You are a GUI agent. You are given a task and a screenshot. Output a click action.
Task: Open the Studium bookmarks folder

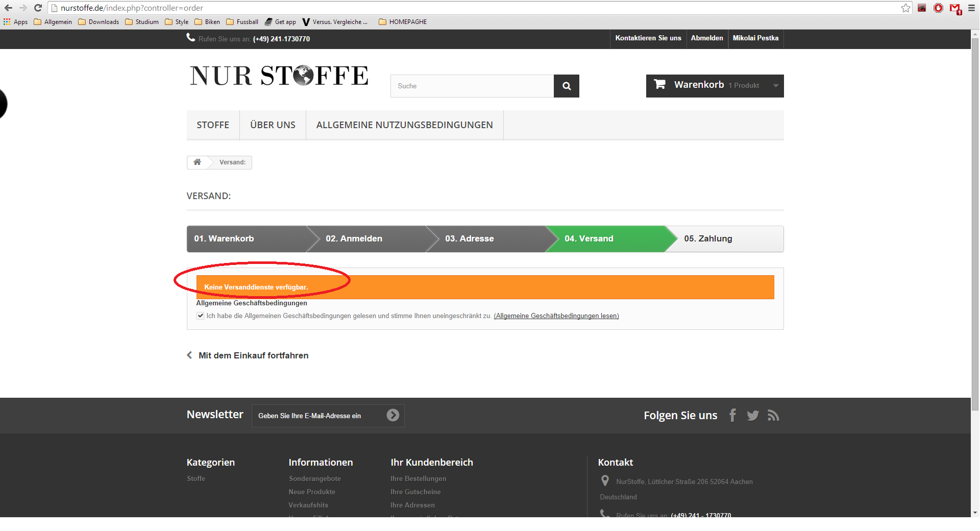(142, 22)
